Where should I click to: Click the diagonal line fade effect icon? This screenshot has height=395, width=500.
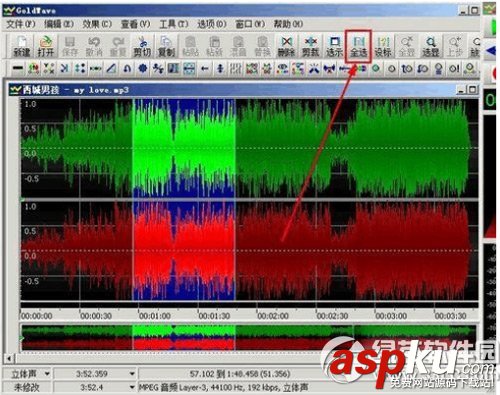coord(111,69)
